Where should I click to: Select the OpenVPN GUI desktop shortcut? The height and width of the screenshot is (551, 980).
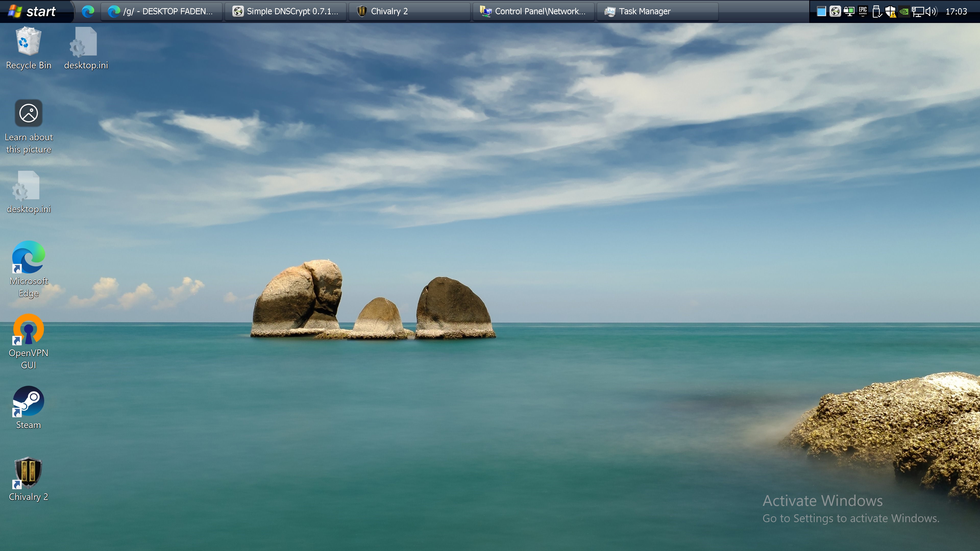(29, 342)
